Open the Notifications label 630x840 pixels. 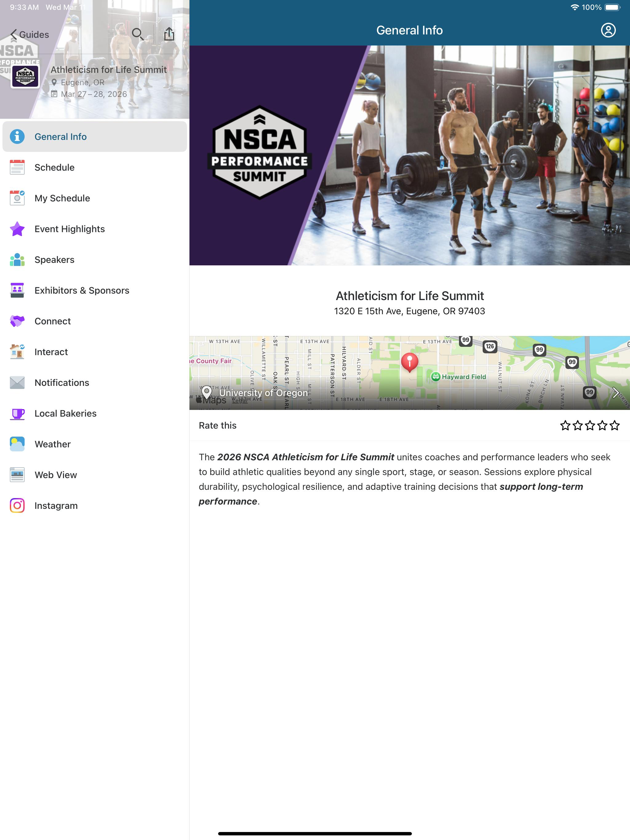(x=62, y=383)
